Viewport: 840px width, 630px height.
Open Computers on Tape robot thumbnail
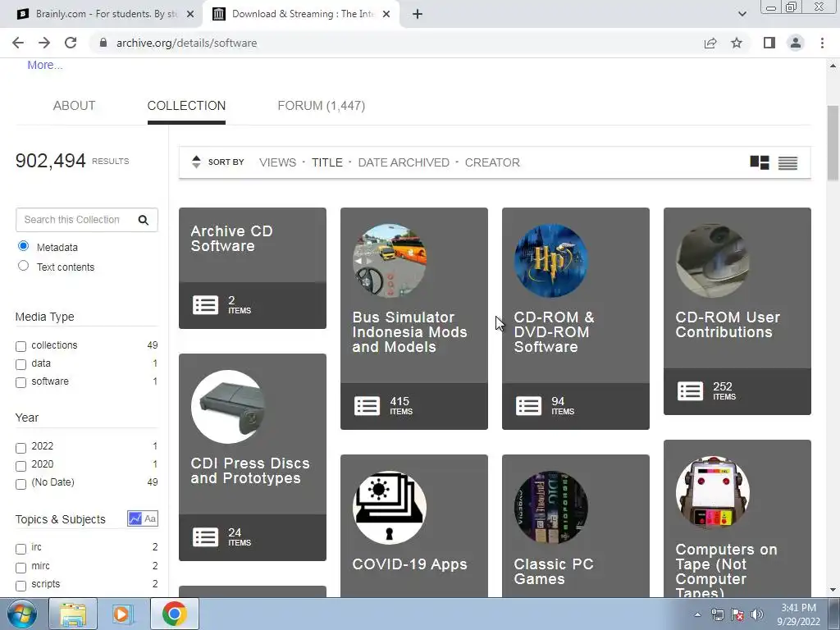[713, 493]
